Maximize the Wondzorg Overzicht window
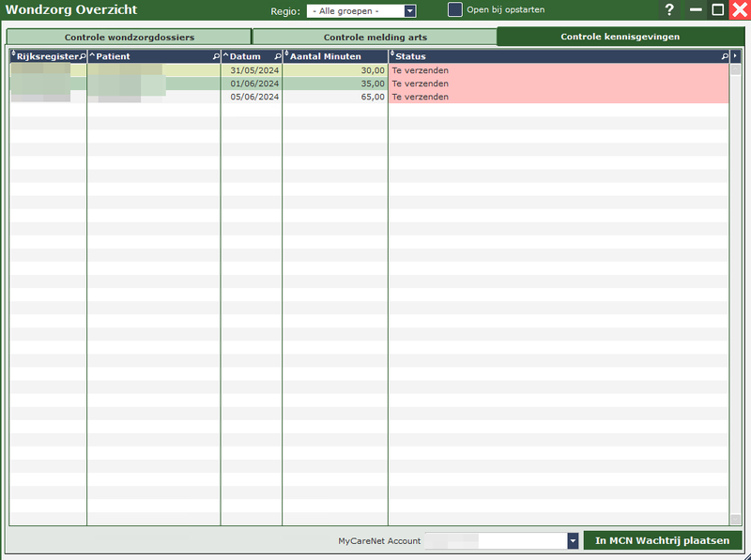751x560 pixels. click(x=717, y=9)
